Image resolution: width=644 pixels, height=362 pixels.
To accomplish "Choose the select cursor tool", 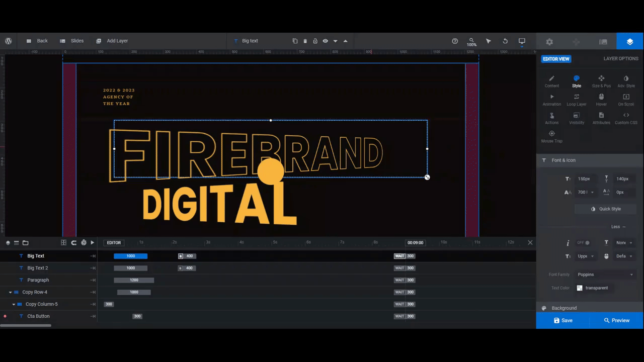I will (488, 41).
